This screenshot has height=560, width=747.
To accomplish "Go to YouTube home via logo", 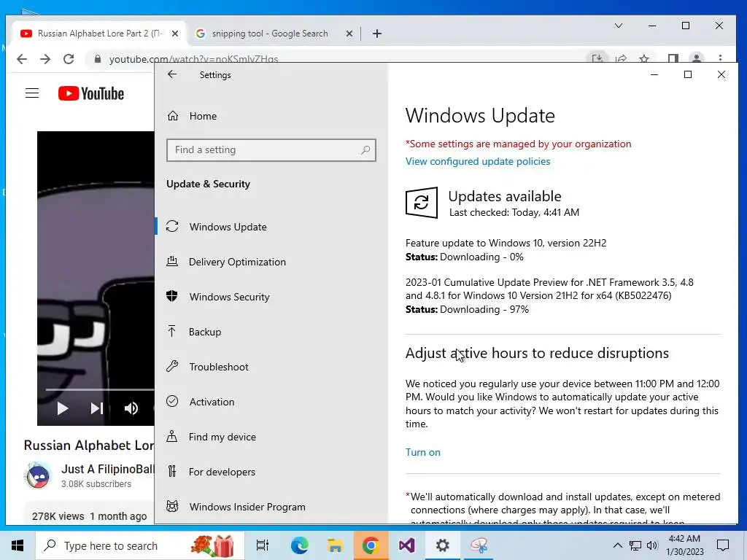I will pos(91,93).
